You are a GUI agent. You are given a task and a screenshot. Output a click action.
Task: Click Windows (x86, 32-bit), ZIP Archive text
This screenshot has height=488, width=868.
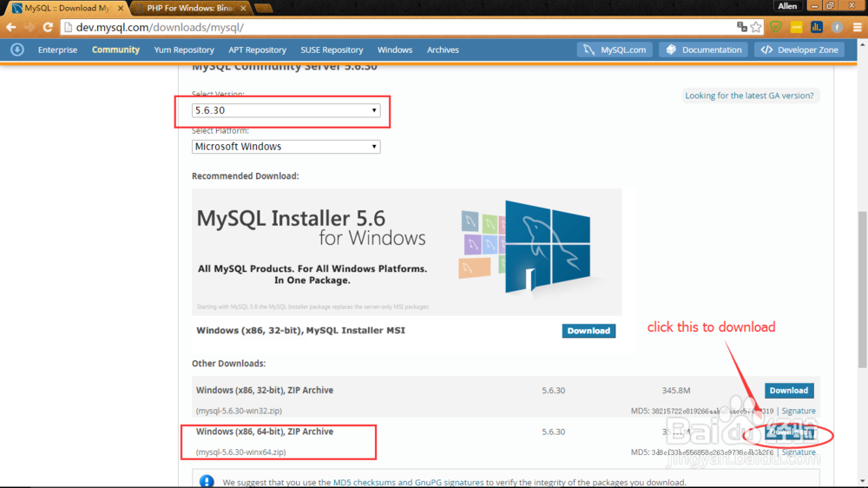click(265, 391)
